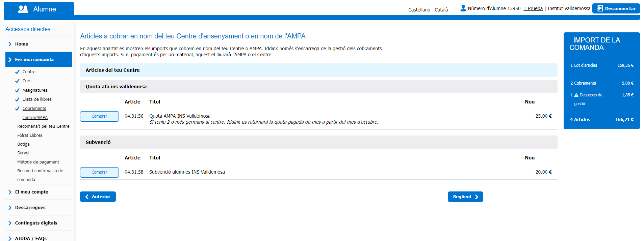Click the warning triangle next to Despeses de gestió

pos(576,95)
